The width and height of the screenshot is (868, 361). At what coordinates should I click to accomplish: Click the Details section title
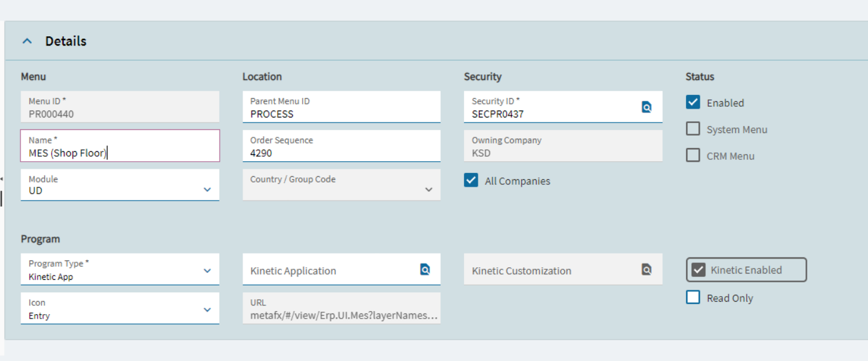click(x=66, y=41)
